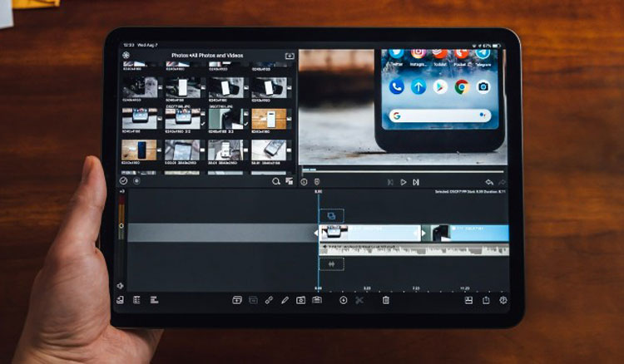Tap the battery indicator in status bar
The width and height of the screenshot is (624, 364).
[496, 46]
